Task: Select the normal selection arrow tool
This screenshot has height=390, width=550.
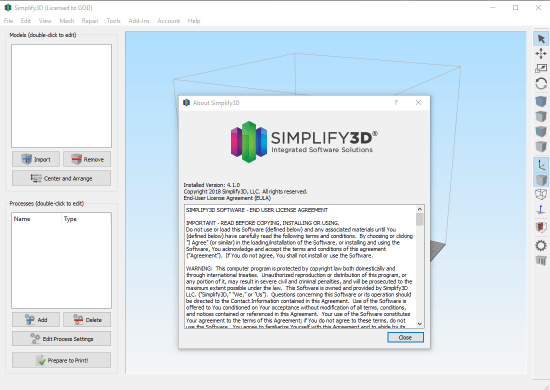Action: 541,39
